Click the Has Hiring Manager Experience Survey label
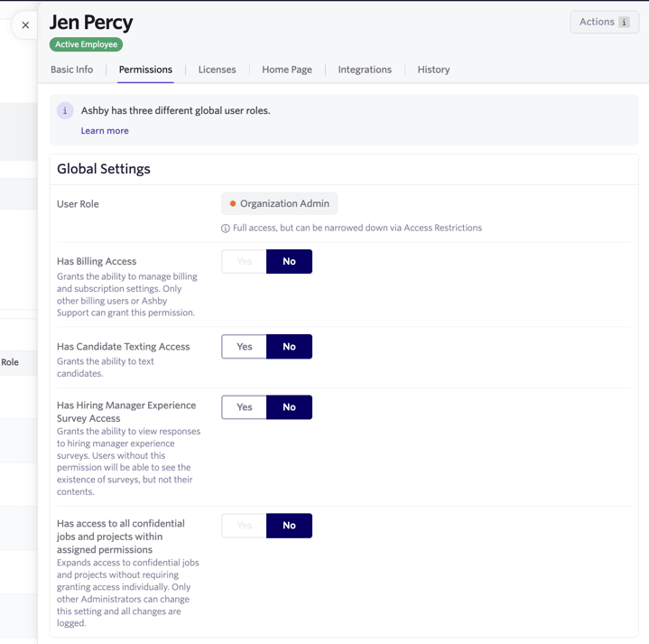Image resolution: width=649 pixels, height=644 pixels. click(x=126, y=412)
